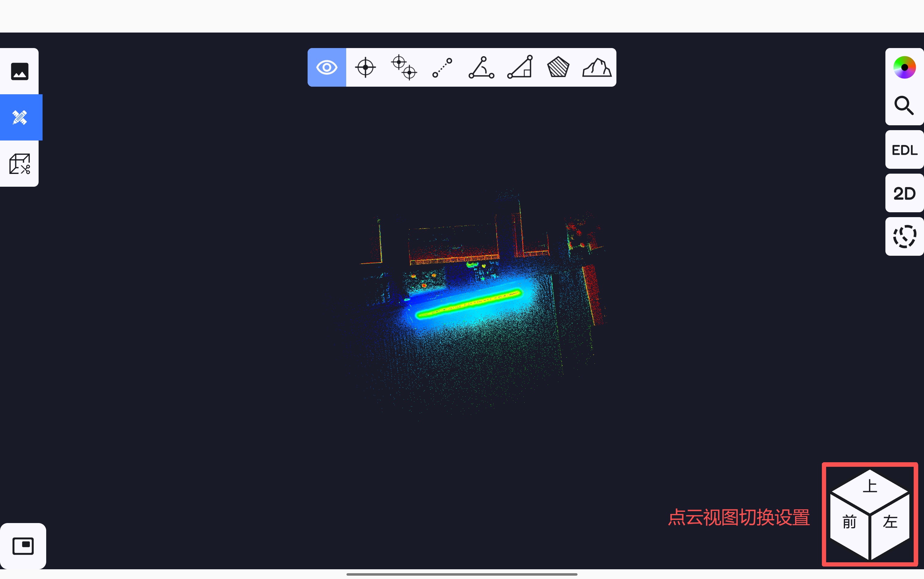Toggle EDL shading effect
Viewport: 924px width, 579px height.
pos(904,150)
